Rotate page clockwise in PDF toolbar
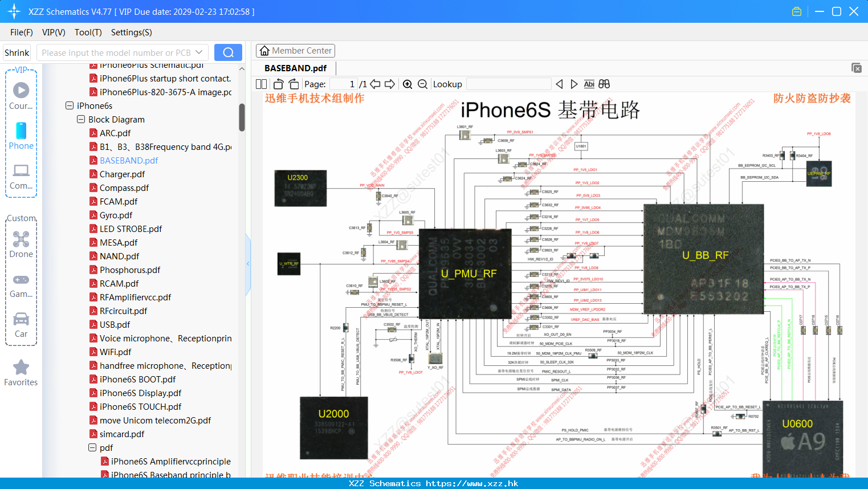 tap(294, 84)
